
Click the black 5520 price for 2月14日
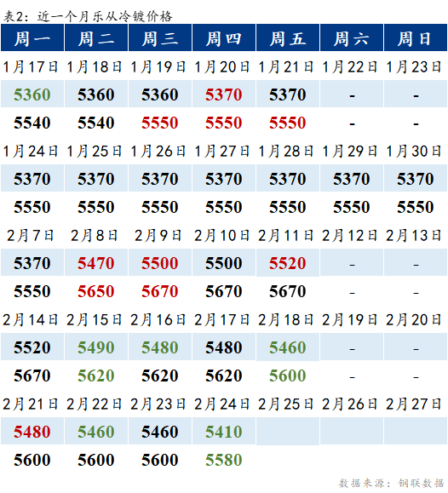point(32,347)
